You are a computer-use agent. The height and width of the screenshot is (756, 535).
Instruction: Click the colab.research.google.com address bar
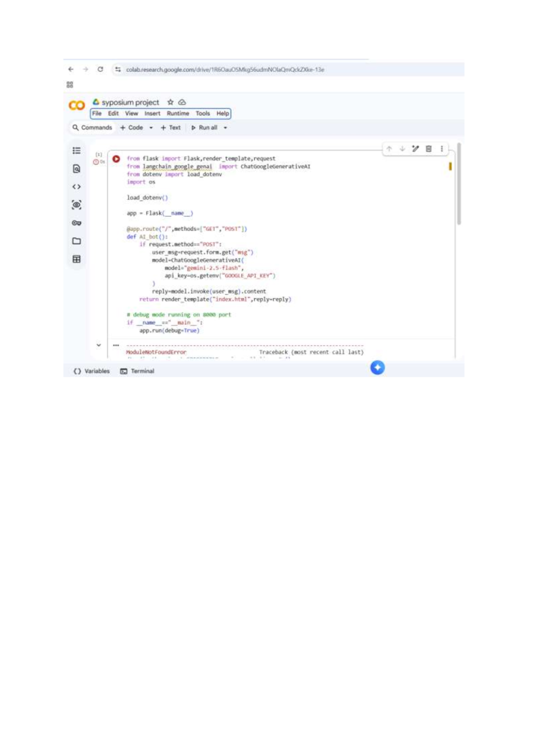tap(225, 70)
